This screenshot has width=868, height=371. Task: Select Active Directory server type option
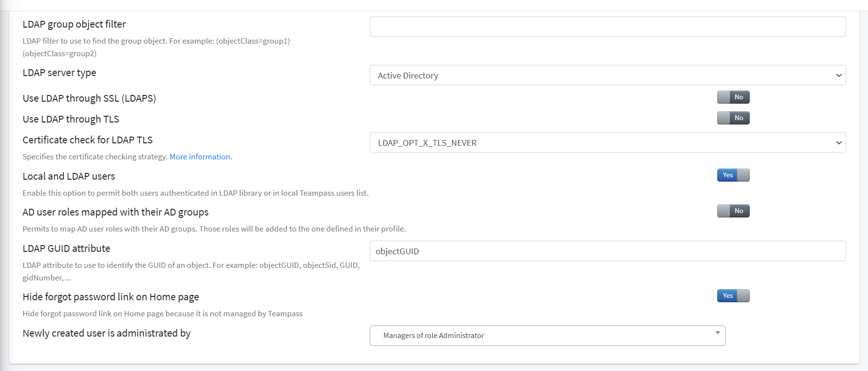tap(408, 75)
